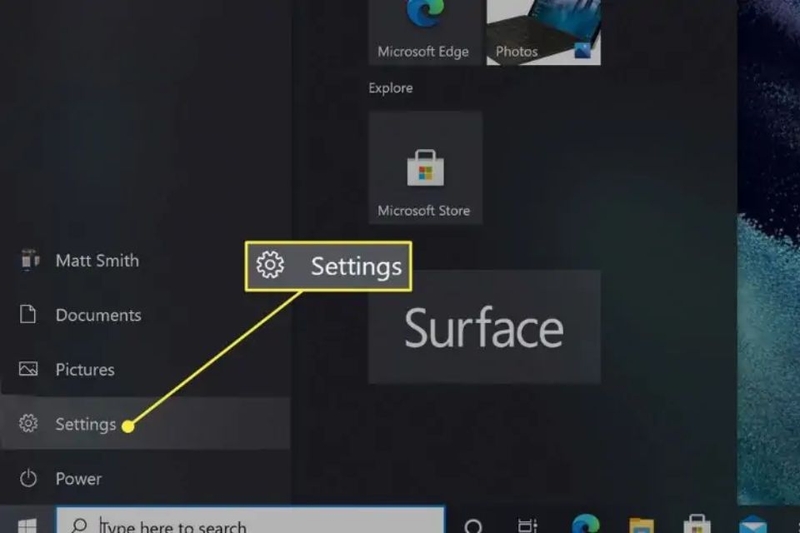Click the magnifier icon in search box

tap(79, 525)
